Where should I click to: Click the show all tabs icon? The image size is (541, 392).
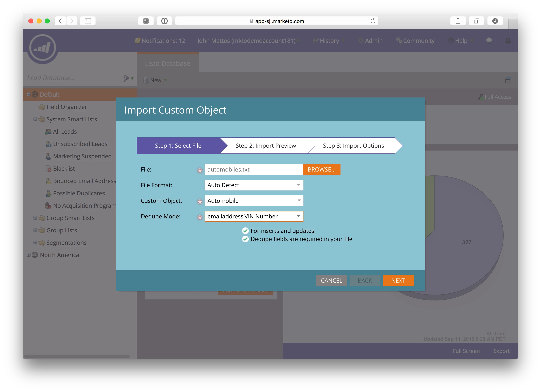tap(476, 21)
